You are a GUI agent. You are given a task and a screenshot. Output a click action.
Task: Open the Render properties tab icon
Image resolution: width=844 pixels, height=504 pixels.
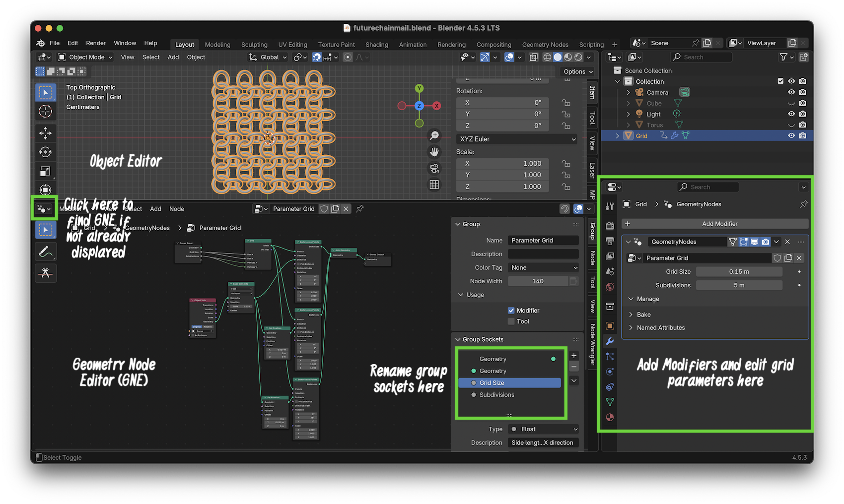click(610, 226)
